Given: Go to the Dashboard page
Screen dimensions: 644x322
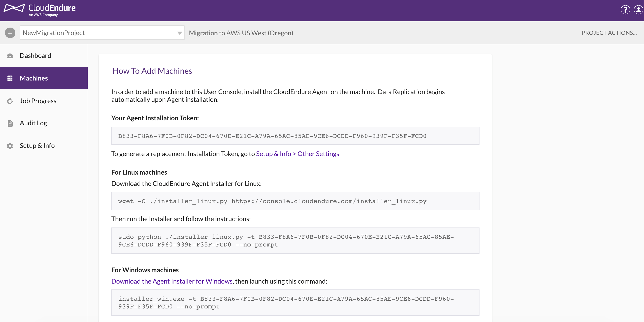Looking at the screenshot, I should coord(35,56).
